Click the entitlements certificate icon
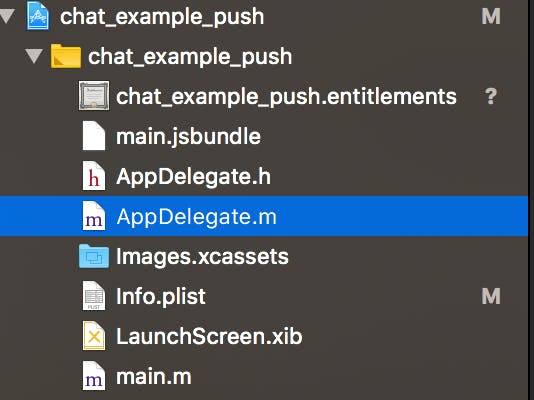This screenshot has width=534, height=400. click(x=94, y=96)
